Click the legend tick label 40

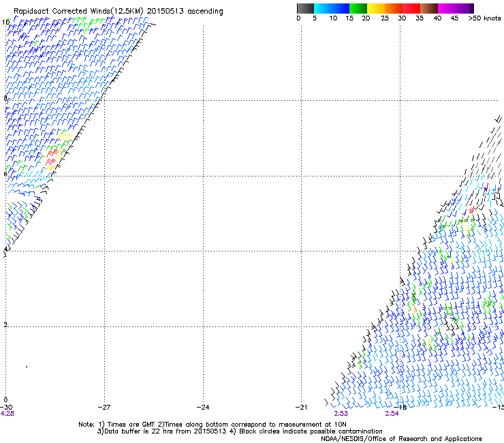click(437, 18)
